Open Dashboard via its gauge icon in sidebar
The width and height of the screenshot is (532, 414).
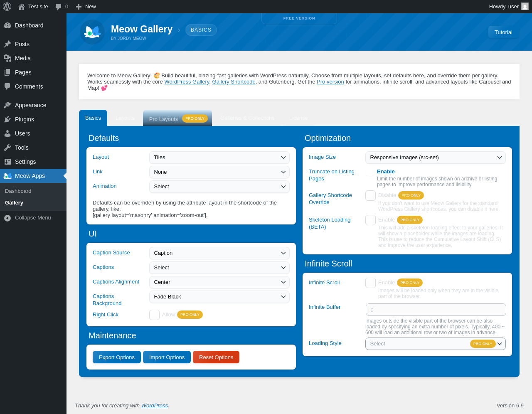(7, 25)
